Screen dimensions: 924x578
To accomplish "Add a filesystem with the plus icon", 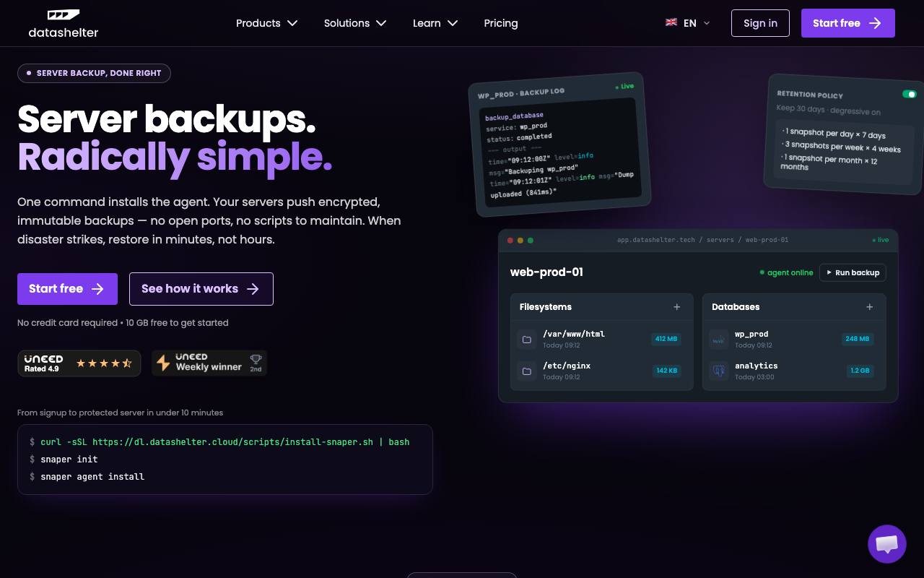I will (677, 307).
